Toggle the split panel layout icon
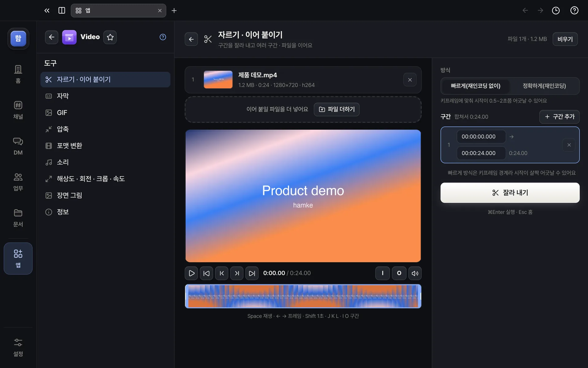Viewport: 588px width, 368px height. tap(62, 11)
